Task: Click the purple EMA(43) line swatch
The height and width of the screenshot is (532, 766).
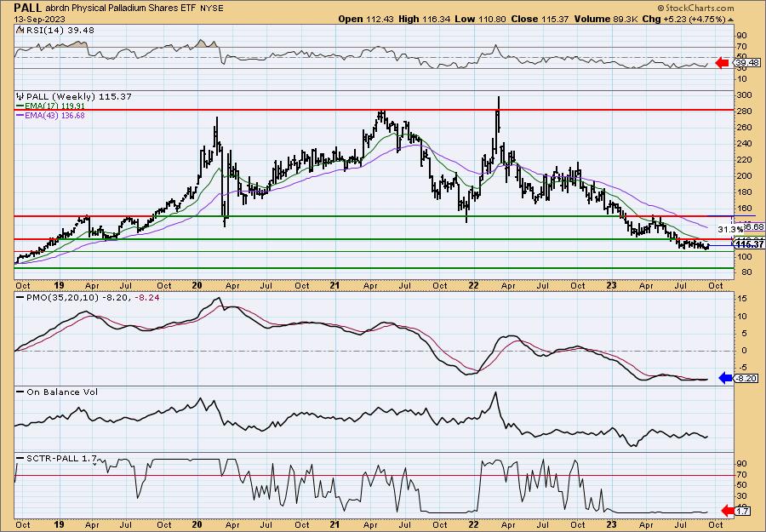Action: 20,115
